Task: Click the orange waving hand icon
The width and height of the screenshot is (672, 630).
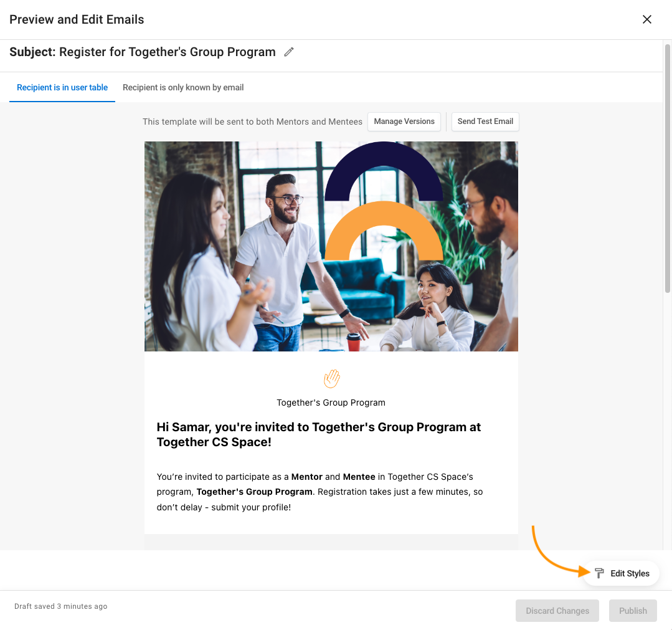Action: [331, 378]
